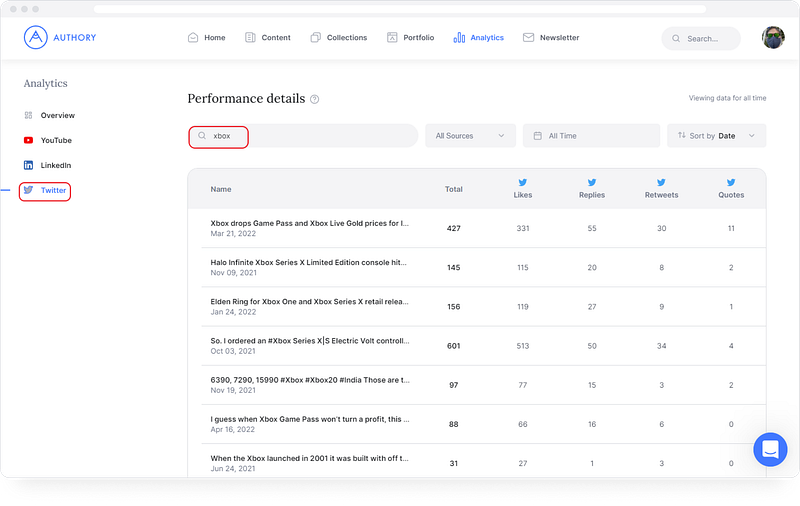Open the user profile avatar
Viewport: 800px width, 506px height.
pos(773,38)
